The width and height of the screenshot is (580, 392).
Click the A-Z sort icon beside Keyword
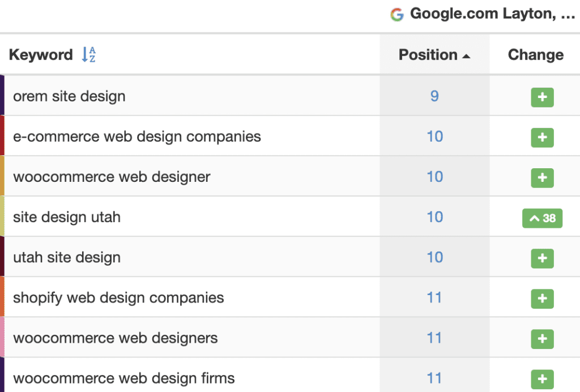(x=88, y=55)
